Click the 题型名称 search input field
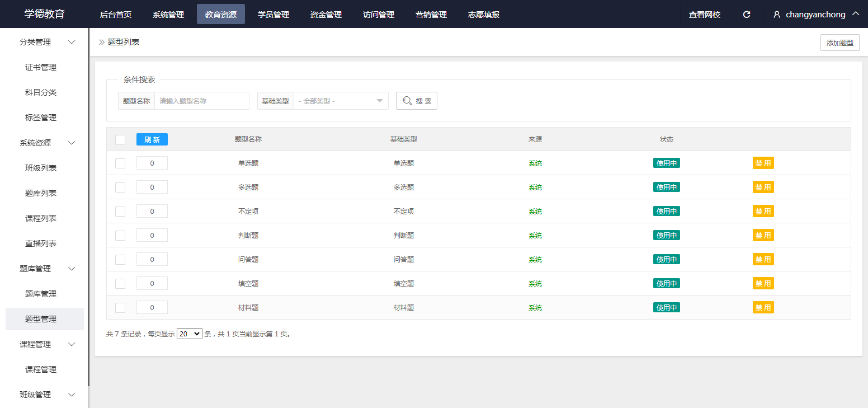This screenshot has height=408, width=868. 202,101
